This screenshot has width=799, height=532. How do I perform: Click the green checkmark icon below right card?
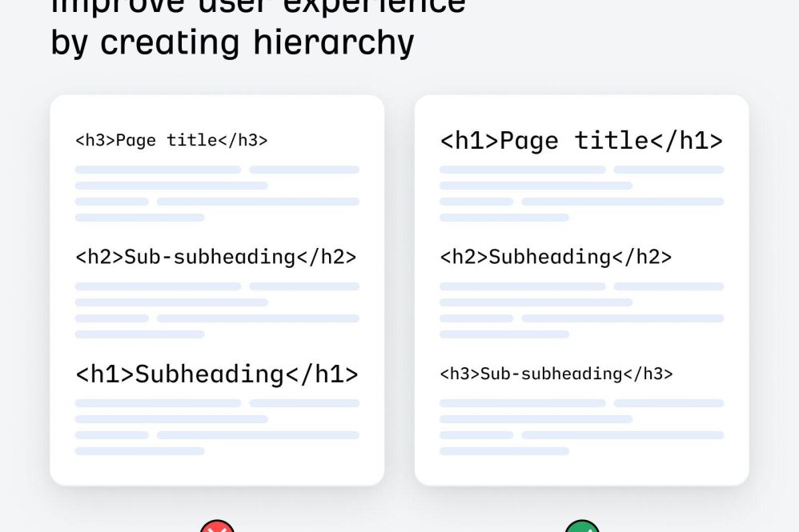click(x=581, y=527)
